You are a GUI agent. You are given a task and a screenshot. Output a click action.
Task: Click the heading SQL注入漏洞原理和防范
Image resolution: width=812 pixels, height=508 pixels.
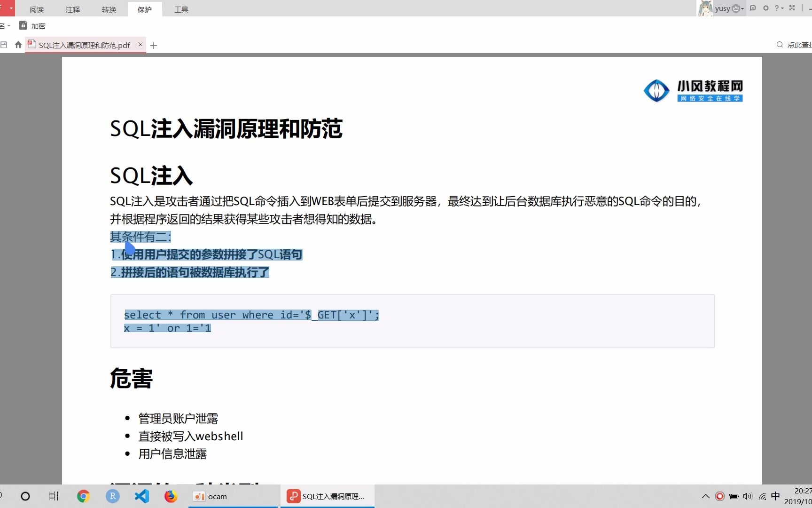pos(226,129)
